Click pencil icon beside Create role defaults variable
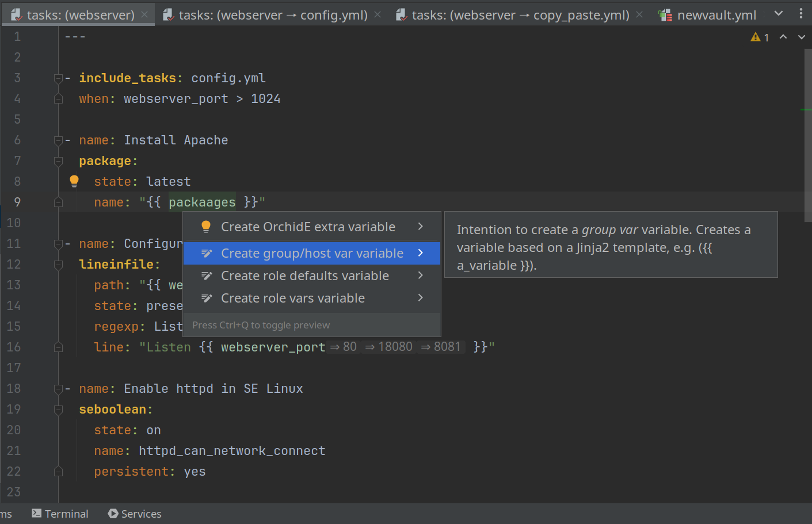The width and height of the screenshot is (812, 524). tap(207, 276)
